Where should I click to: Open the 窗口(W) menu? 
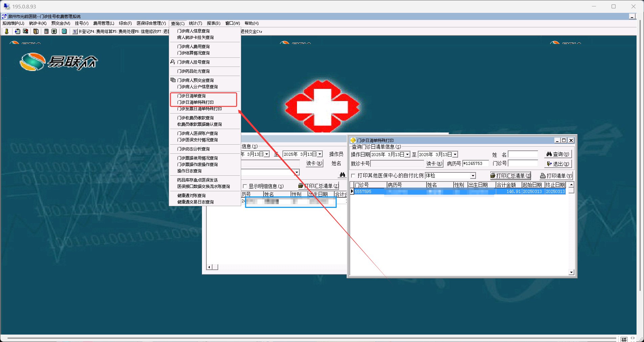point(233,23)
